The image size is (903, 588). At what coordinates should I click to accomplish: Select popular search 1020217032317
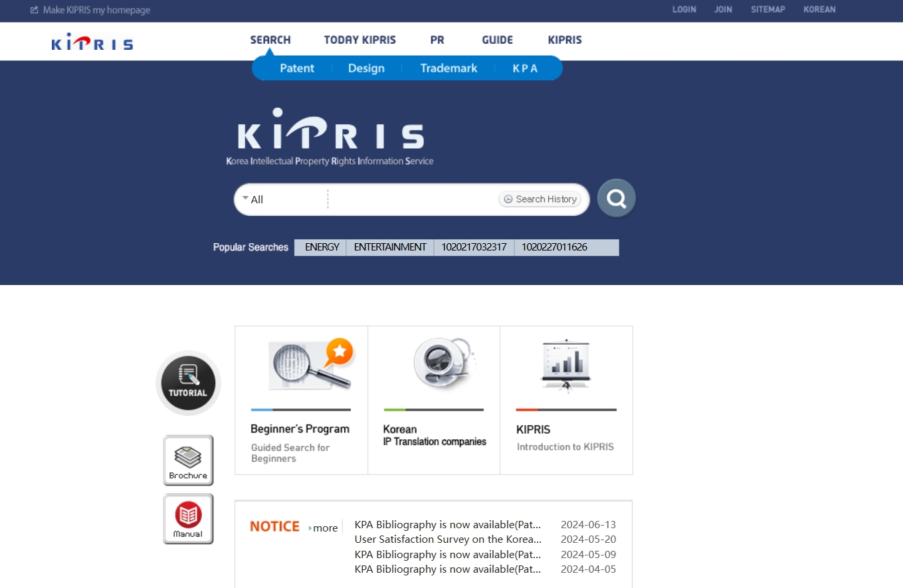(x=474, y=247)
